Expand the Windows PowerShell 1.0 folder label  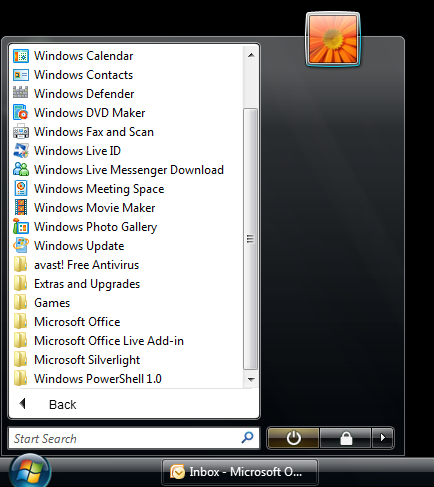pyautogui.click(x=98, y=379)
